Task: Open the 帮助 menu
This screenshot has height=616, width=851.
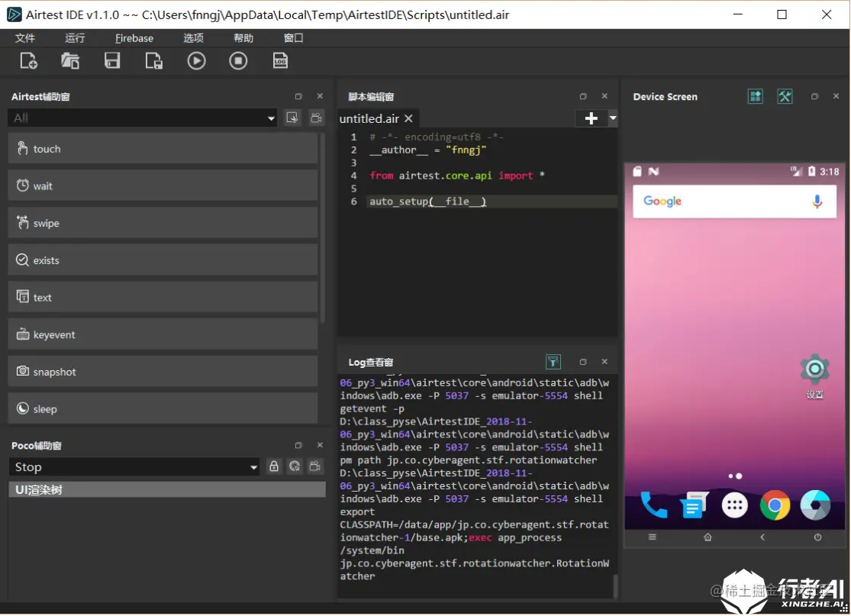Action: pyautogui.click(x=243, y=38)
